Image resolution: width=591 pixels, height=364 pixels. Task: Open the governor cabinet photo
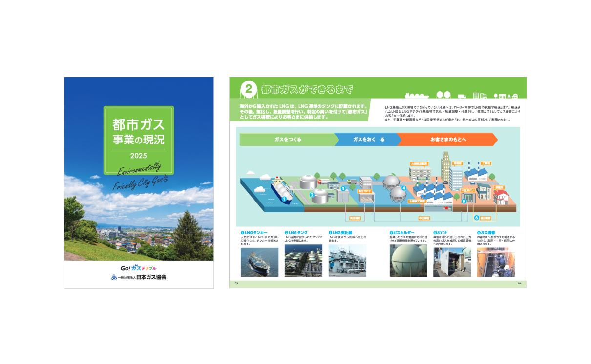[452, 263]
